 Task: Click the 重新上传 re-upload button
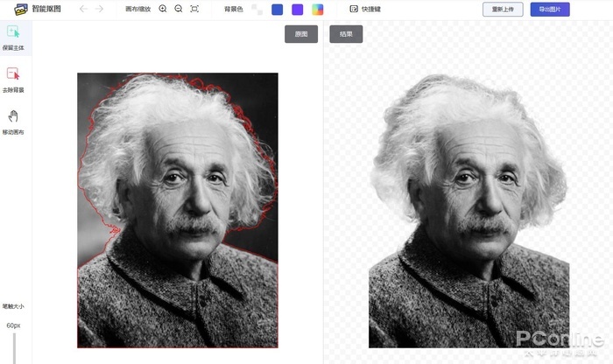pos(503,10)
